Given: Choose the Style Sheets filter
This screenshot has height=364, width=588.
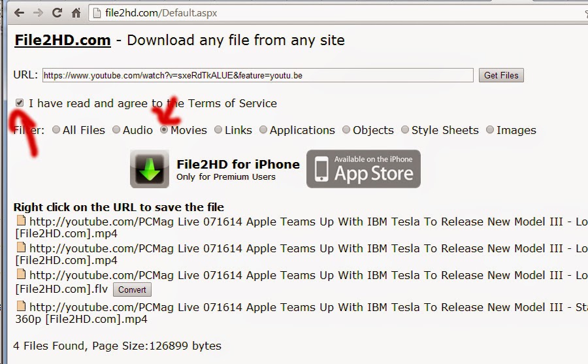Looking at the screenshot, I should pos(405,130).
